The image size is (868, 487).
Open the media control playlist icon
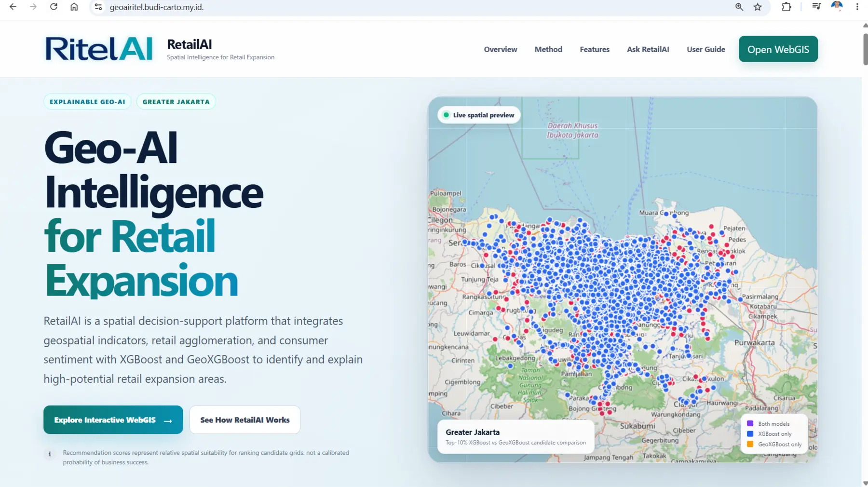tap(816, 7)
